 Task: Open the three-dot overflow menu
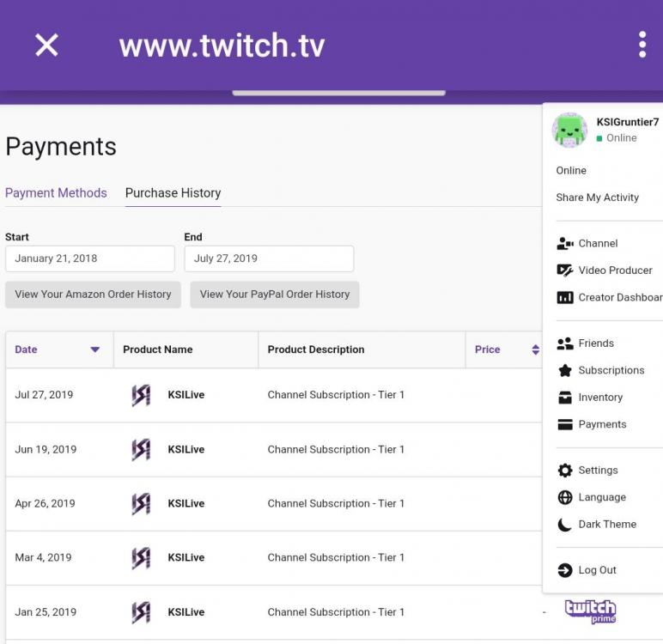[642, 44]
